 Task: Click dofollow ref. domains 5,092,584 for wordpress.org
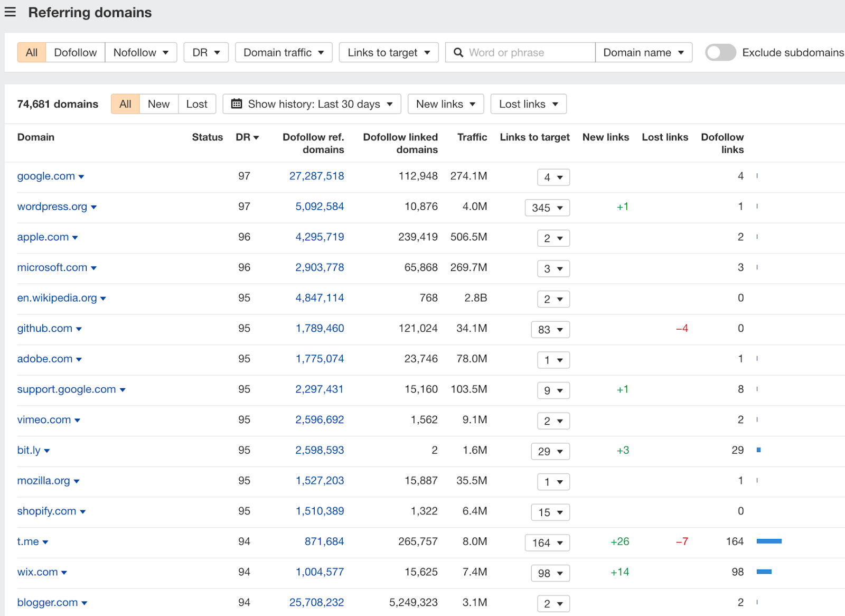click(x=320, y=207)
